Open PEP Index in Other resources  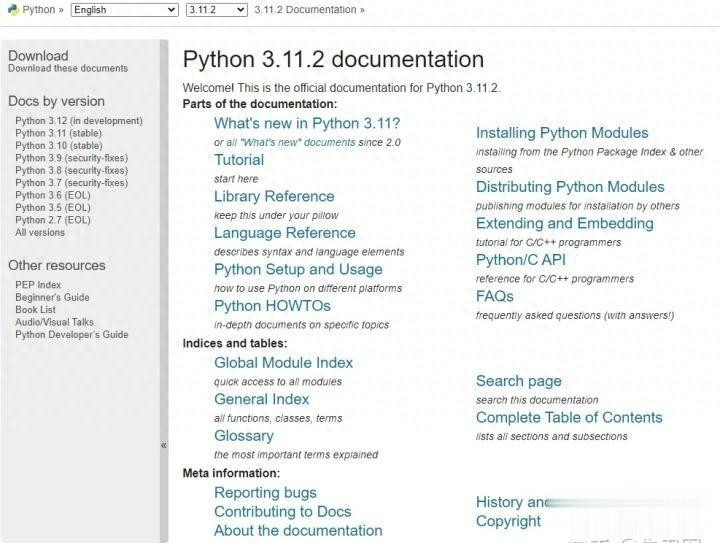[x=38, y=285]
